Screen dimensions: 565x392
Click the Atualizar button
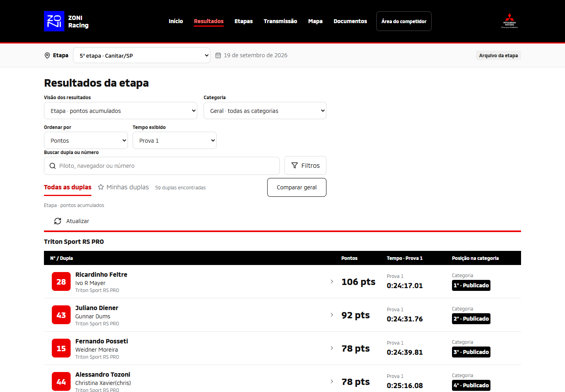pos(72,221)
